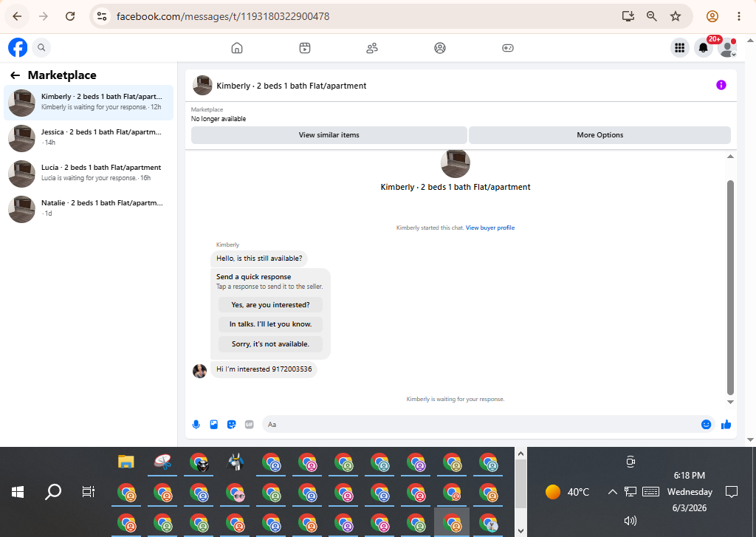Click the sender avatar beside 'Hi I'm interested'
This screenshot has height=537, width=756.
[199, 371]
